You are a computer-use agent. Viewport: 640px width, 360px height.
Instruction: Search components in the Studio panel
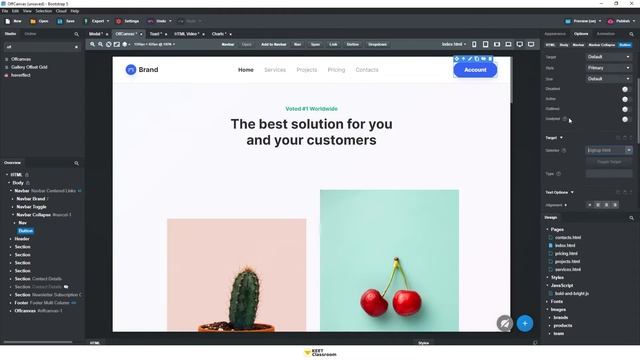click(x=76, y=34)
